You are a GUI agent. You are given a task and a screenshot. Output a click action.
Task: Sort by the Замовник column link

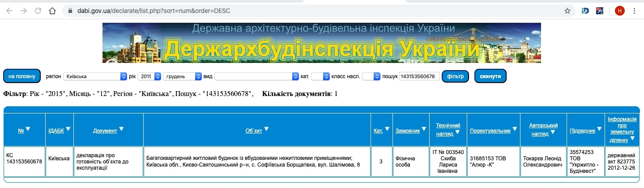[408, 131]
